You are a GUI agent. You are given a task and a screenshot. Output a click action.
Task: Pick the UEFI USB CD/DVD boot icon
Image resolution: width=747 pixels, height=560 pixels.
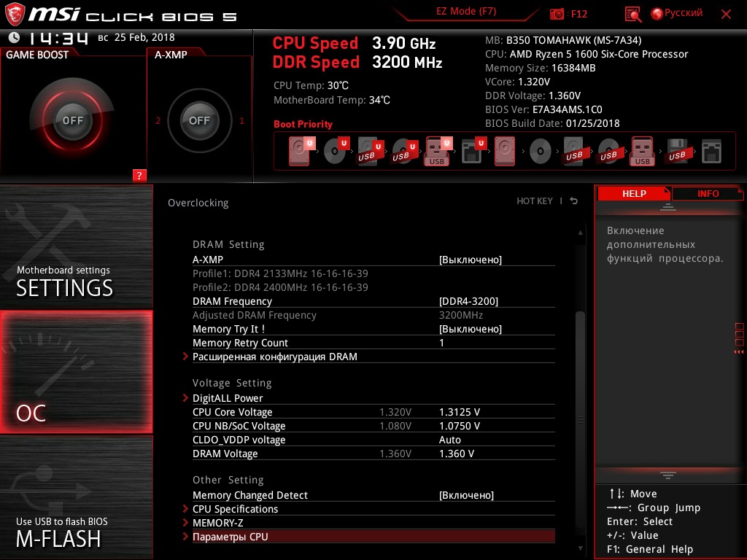point(405,152)
